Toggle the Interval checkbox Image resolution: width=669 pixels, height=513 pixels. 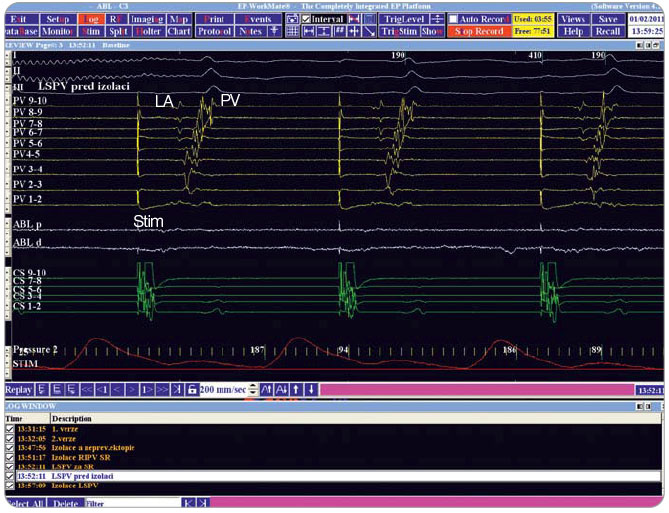306,19
